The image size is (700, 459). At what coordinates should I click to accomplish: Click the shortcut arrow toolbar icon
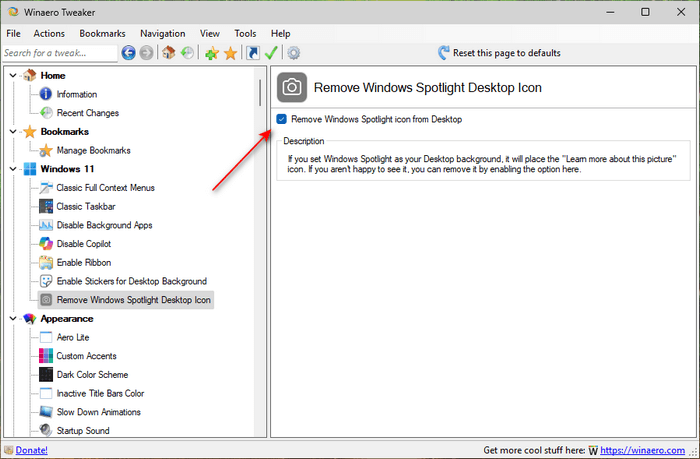(x=252, y=53)
